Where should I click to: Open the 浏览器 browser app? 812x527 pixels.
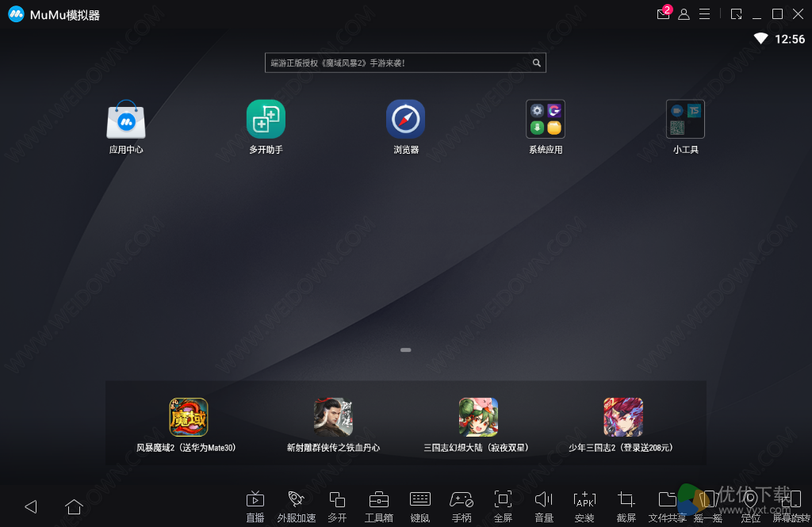click(405, 120)
